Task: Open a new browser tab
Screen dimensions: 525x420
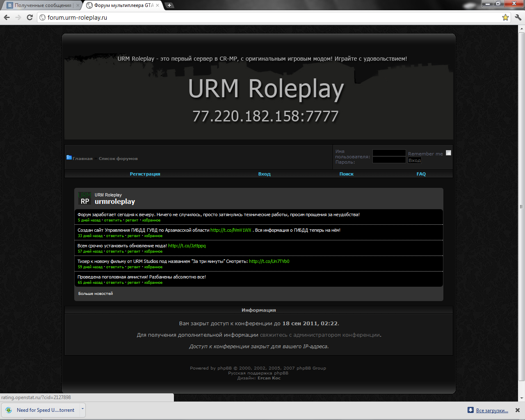Action: click(169, 5)
